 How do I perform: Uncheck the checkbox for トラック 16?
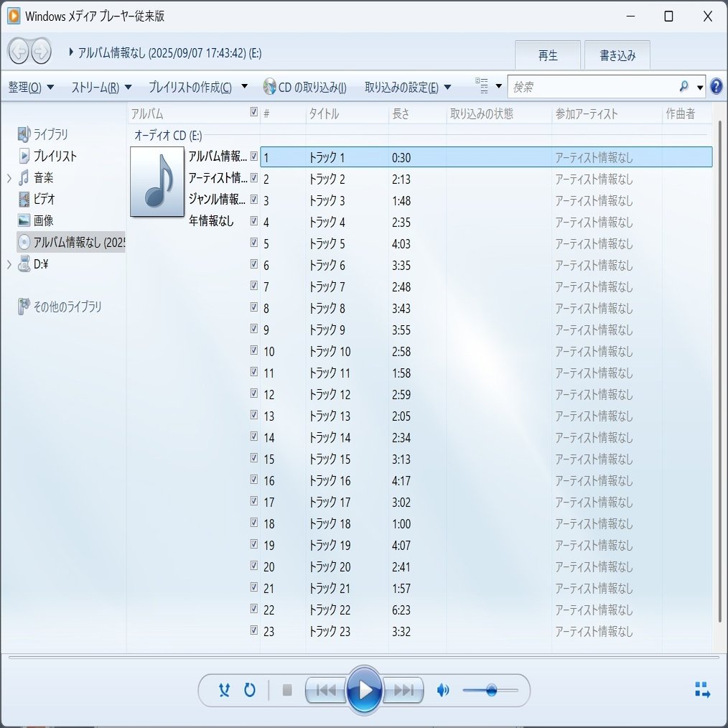[254, 479]
